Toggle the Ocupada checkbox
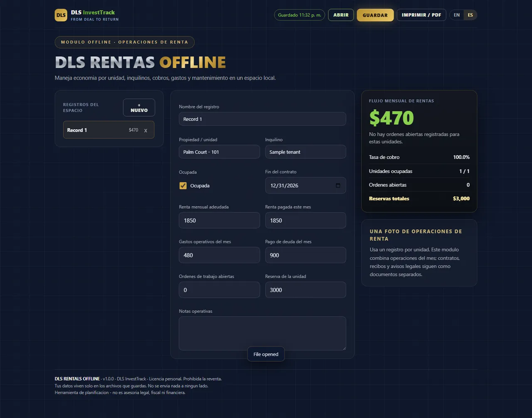The height and width of the screenshot is (418, 532). pos(183,186)
